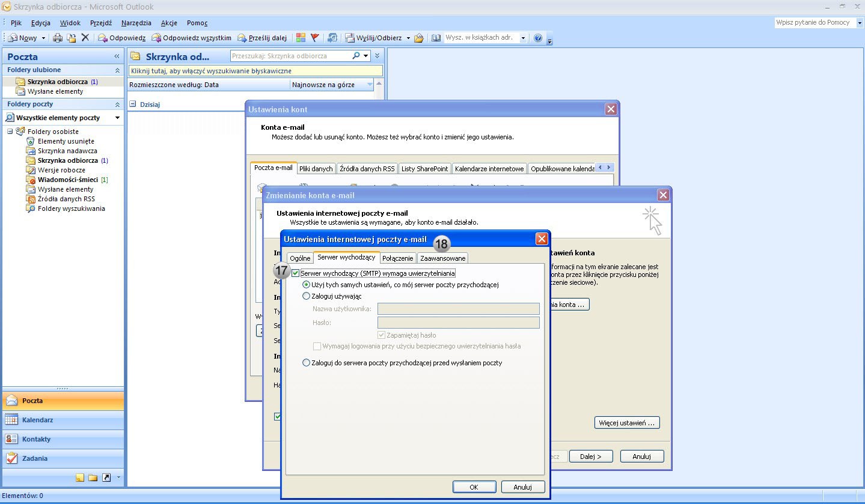Image resolution: width=865 pixels, height=504 pixels.
Task: Open the Plik menu
Action: coord(16,23)
